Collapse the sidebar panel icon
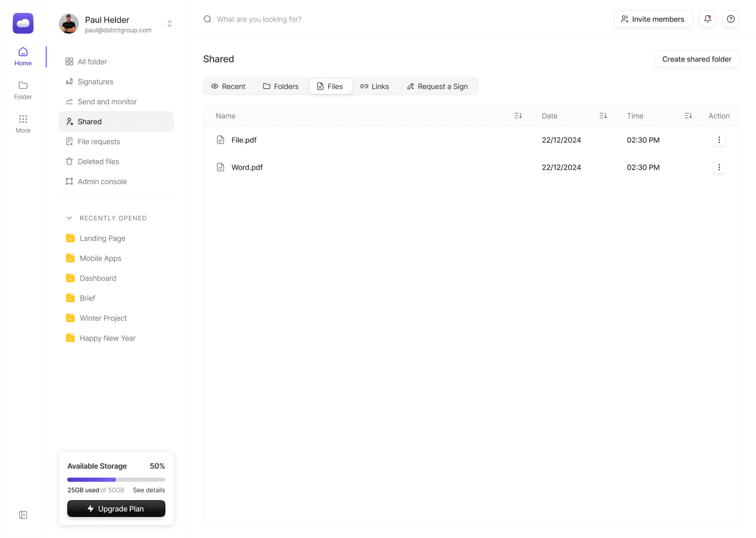 [x=23, y=515]
